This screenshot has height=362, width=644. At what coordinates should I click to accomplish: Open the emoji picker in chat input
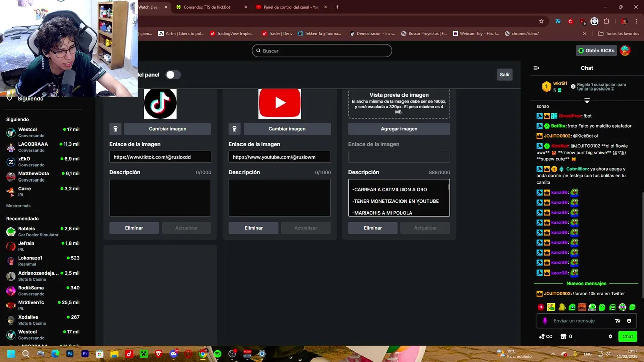[x=629, y=321]
